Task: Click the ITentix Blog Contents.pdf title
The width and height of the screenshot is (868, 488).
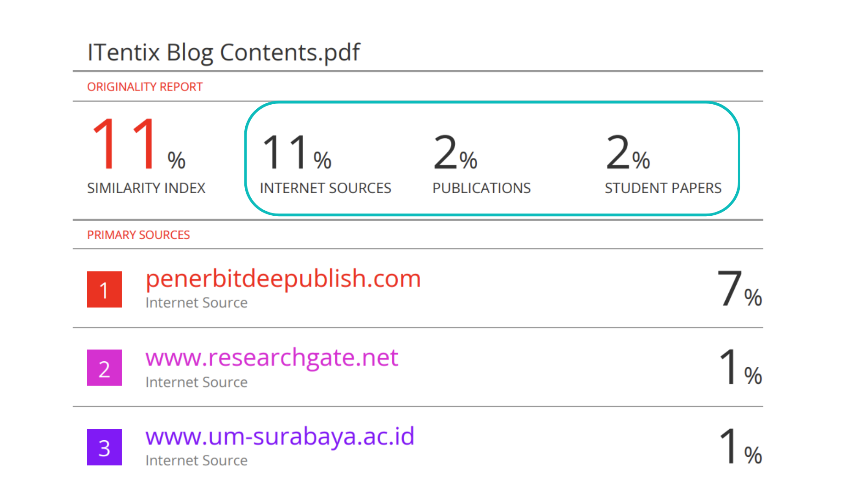Action: (x=223, y=52)
